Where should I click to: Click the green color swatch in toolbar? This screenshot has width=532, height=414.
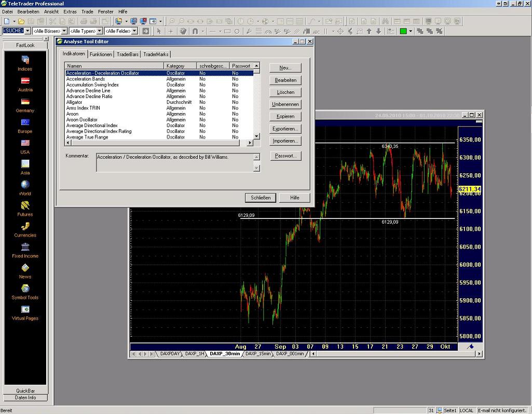403,31
